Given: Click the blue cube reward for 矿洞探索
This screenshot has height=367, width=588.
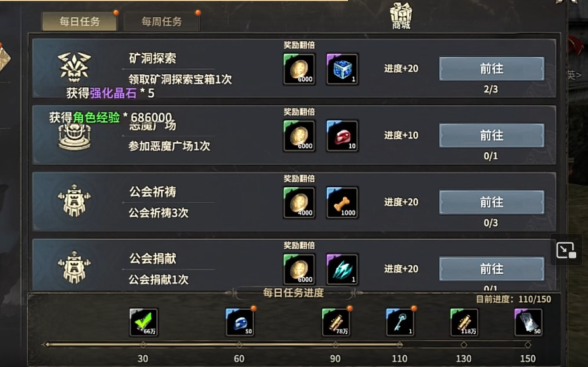Looking at the screenshot, I should coord(342,69).
